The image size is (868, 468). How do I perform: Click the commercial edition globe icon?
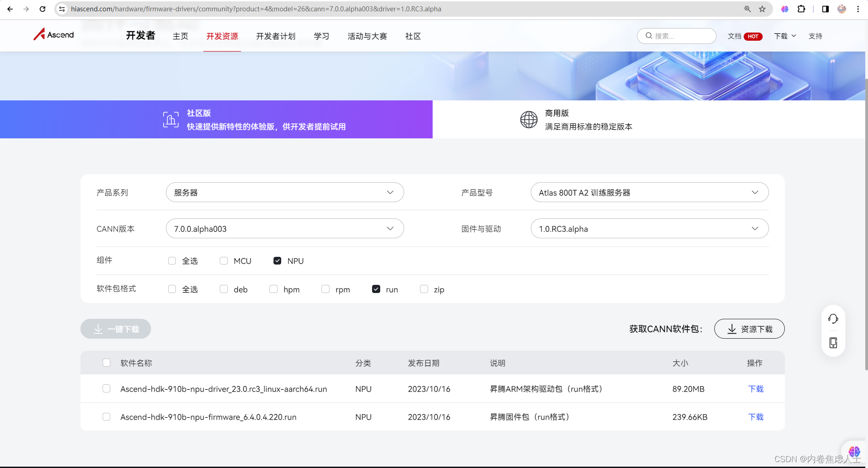528,119
